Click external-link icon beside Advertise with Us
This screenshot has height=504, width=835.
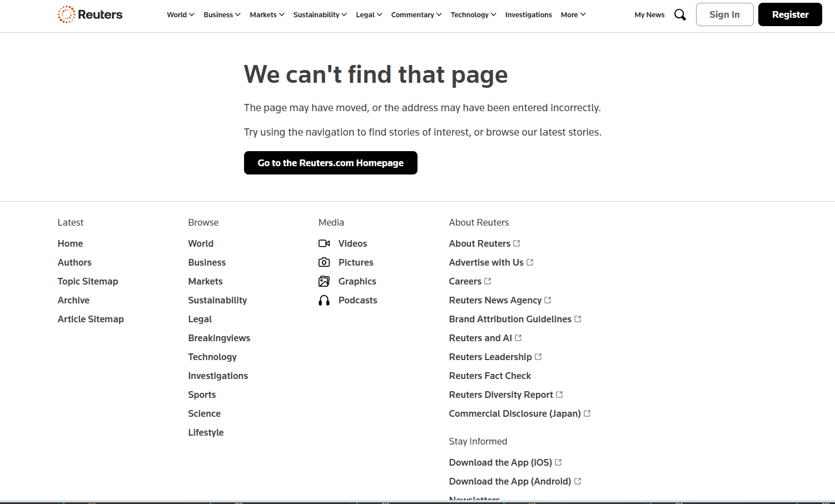tap(530, 262)
